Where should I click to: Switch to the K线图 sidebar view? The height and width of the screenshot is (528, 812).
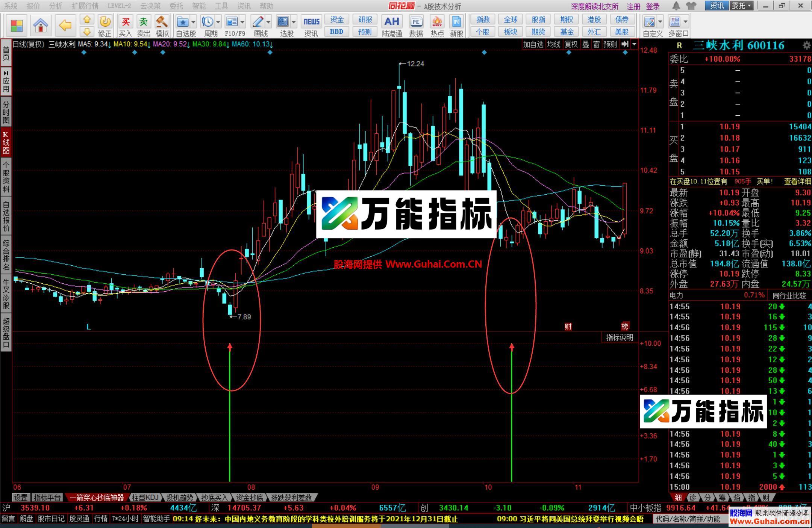coord(6,141)
